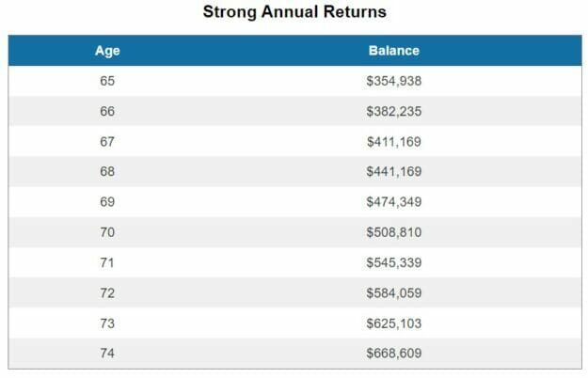Click the Balance column header
The image size is (588, 378).
393,51
